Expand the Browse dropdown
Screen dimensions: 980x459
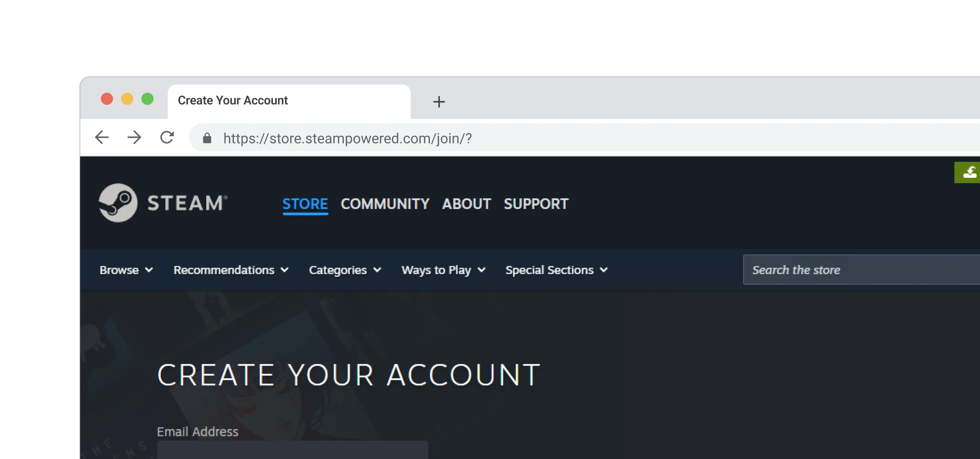[126, 270]
